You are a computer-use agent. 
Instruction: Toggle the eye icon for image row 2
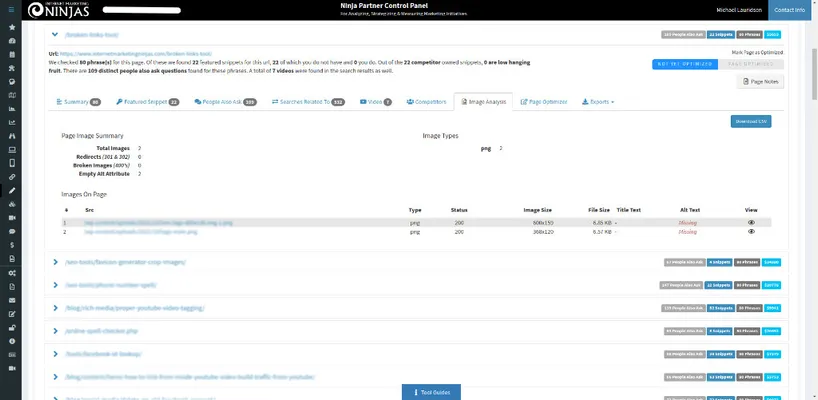(x=751, y=231)
